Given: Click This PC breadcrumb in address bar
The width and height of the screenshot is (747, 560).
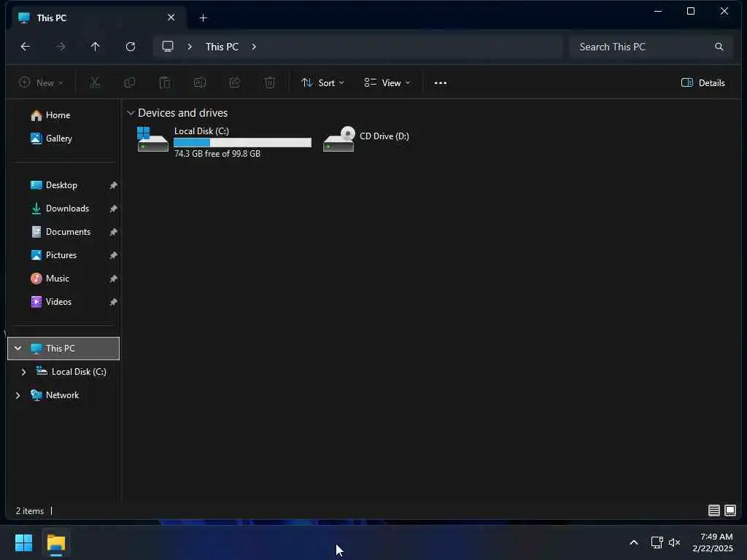Looking at the screenshot, I should point(222,47).
